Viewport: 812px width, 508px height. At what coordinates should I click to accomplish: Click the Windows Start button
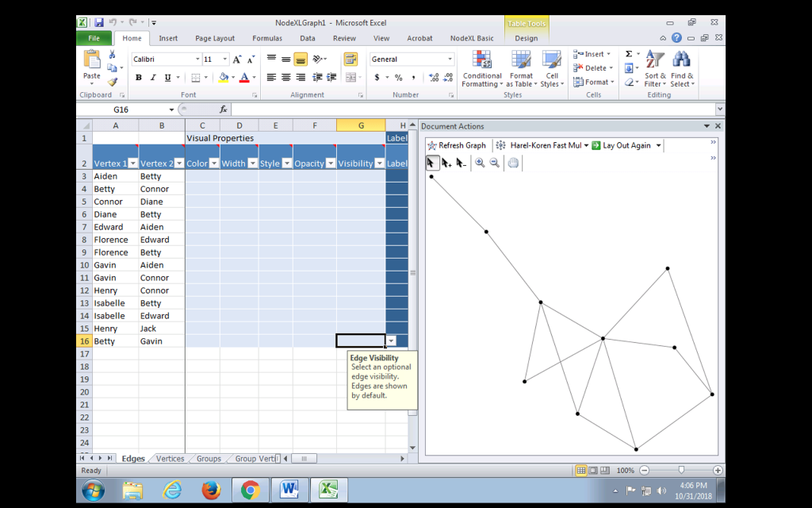(x=94, y=490)
